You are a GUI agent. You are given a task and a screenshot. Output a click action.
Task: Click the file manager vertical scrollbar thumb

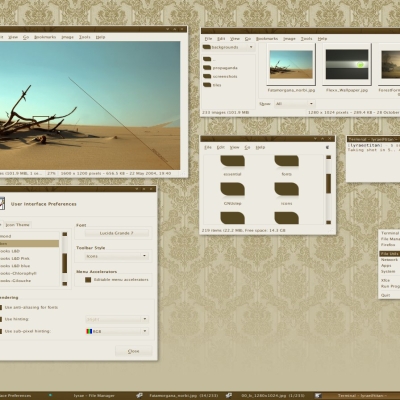[328, 183]
